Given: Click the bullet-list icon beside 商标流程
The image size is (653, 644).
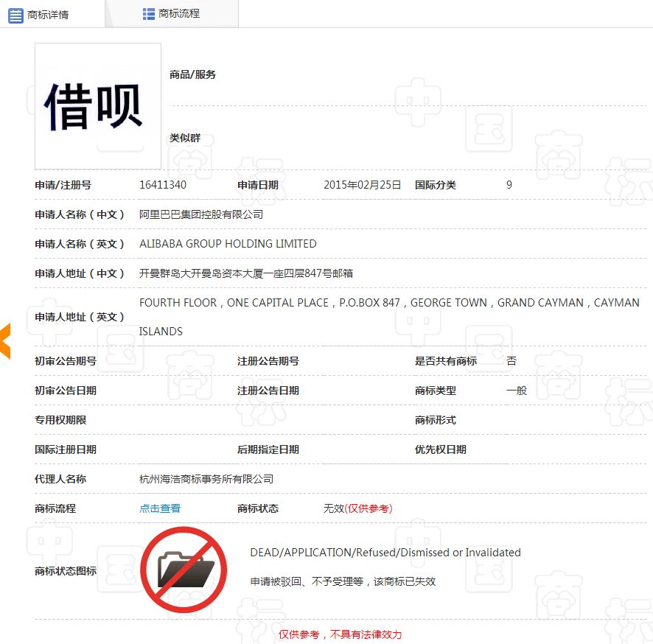Looking at the screenshot, I should (x=149, y=14).
